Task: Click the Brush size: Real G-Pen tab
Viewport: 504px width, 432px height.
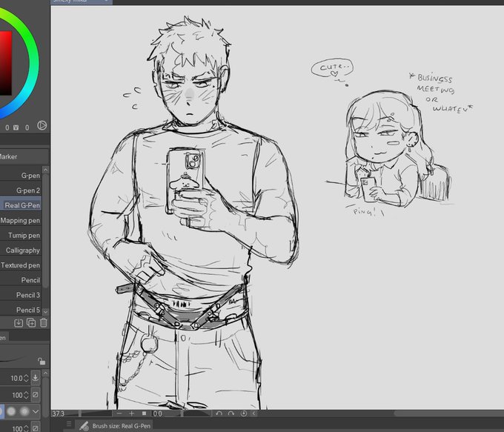Action: click(x=114, y=426)
